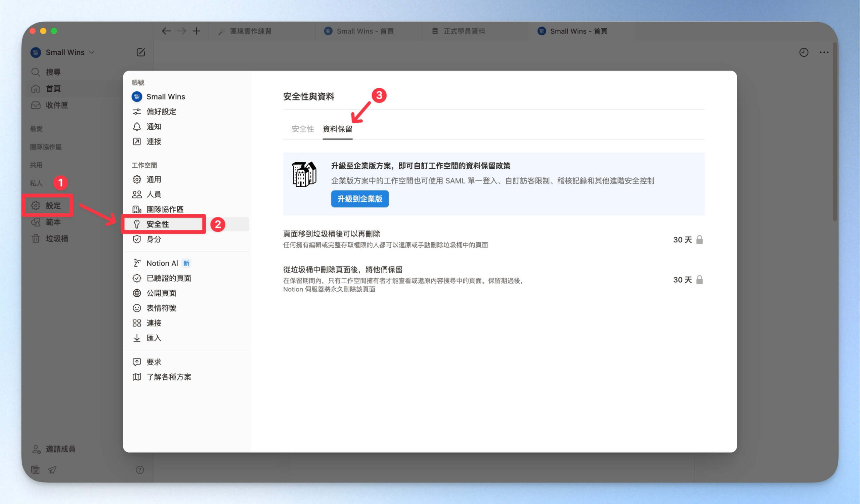
Task: Select 偏好設定 in account settings
Action: (x=161, y=112)
